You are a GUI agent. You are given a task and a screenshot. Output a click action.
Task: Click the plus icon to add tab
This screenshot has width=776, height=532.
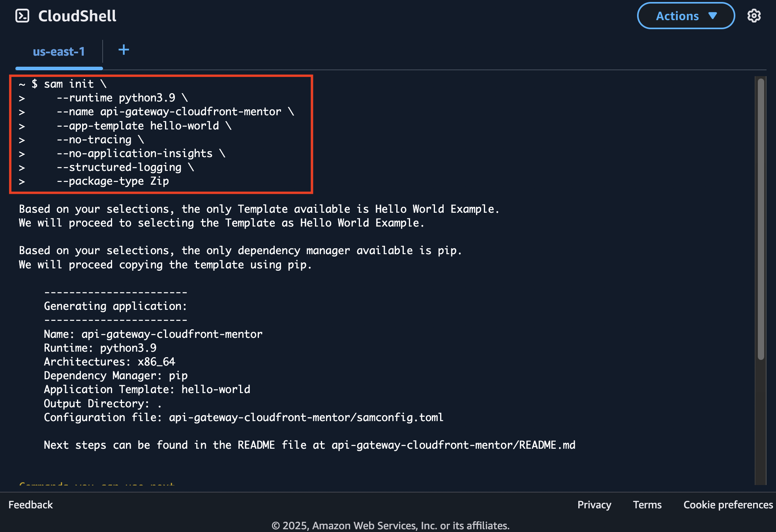coord(124,50)
